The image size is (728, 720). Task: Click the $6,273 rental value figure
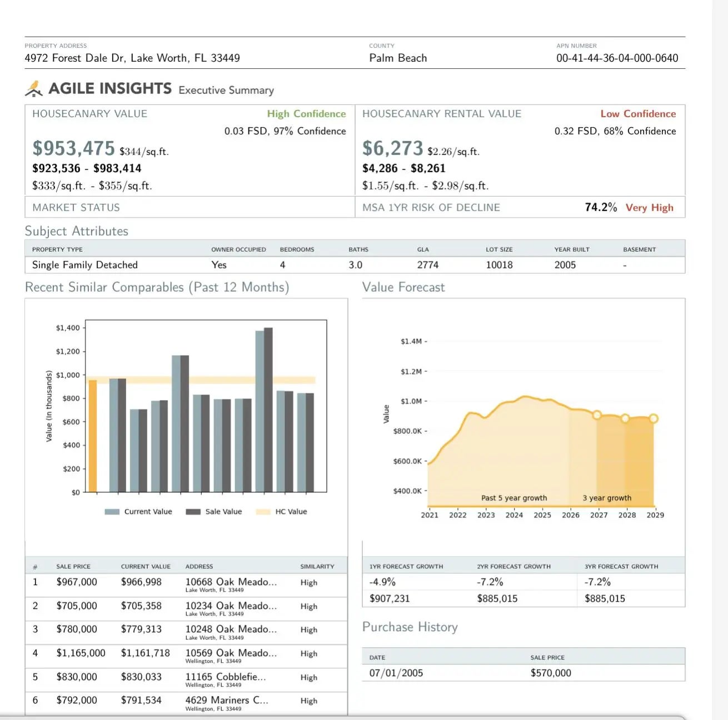[x=392, y=148]
